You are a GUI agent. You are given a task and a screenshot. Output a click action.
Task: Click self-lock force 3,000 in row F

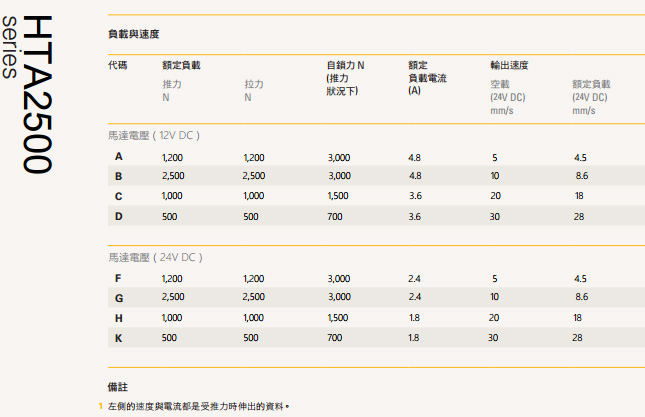click(339, 279)
